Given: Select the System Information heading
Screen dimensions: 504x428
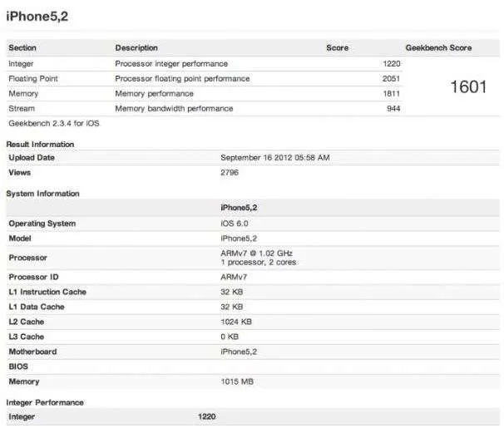Looking at the screenshot, I should 42,194.
